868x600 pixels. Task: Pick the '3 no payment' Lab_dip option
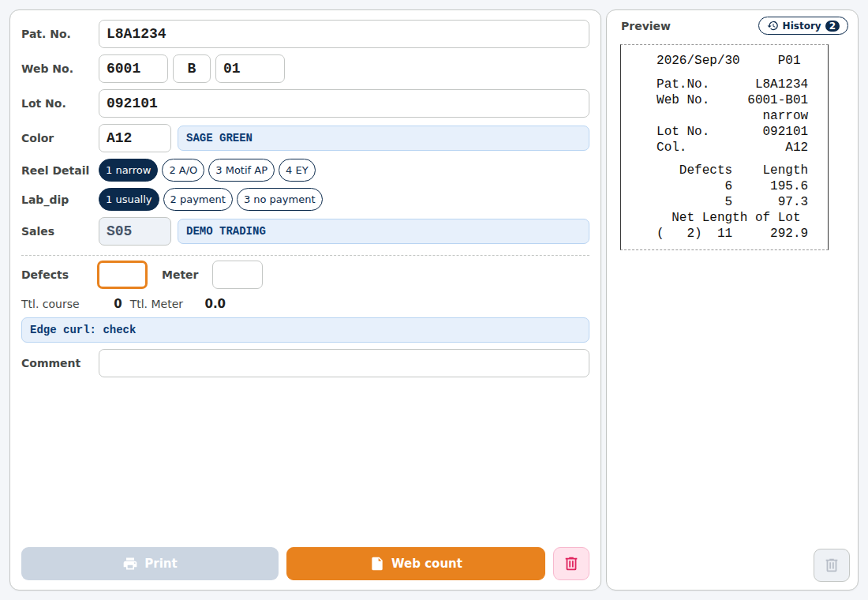(x=279, y=200)
